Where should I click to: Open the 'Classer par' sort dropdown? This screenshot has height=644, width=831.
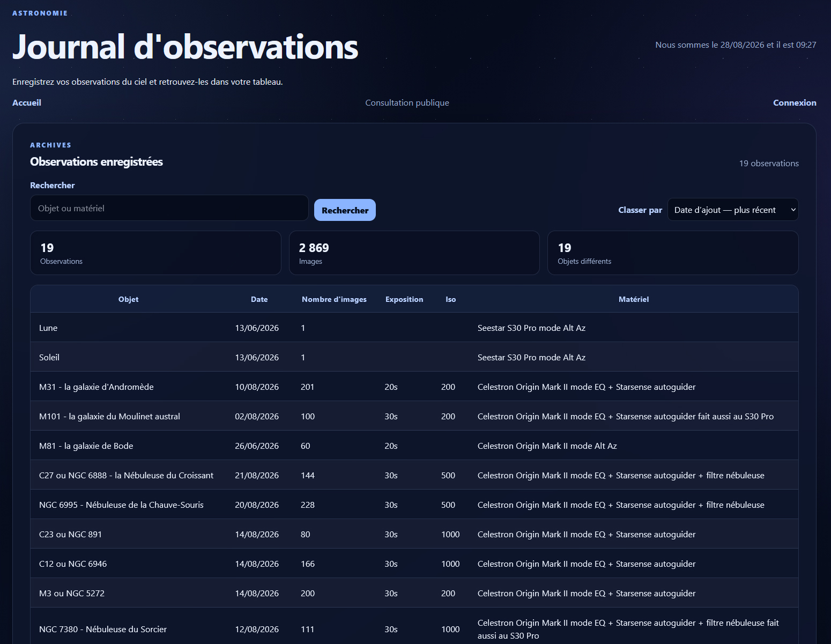click(x=733, y=210)
